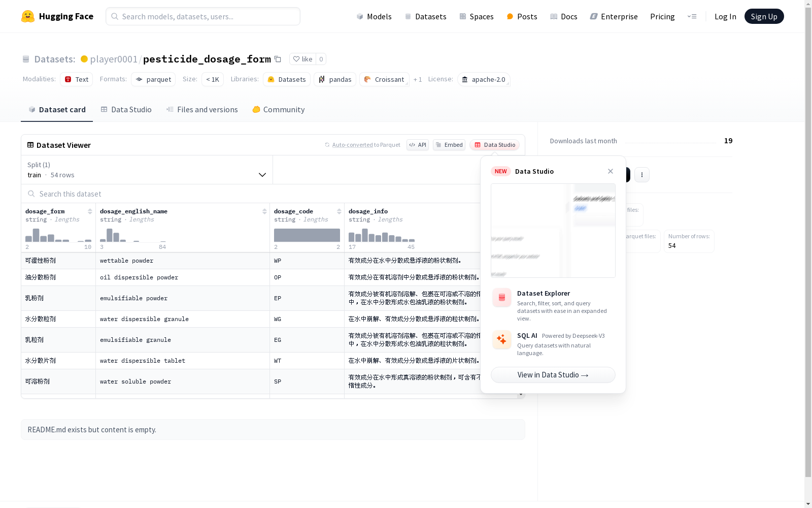Show the +1 more libraries
812x508 pixels.
pos(418,79)
